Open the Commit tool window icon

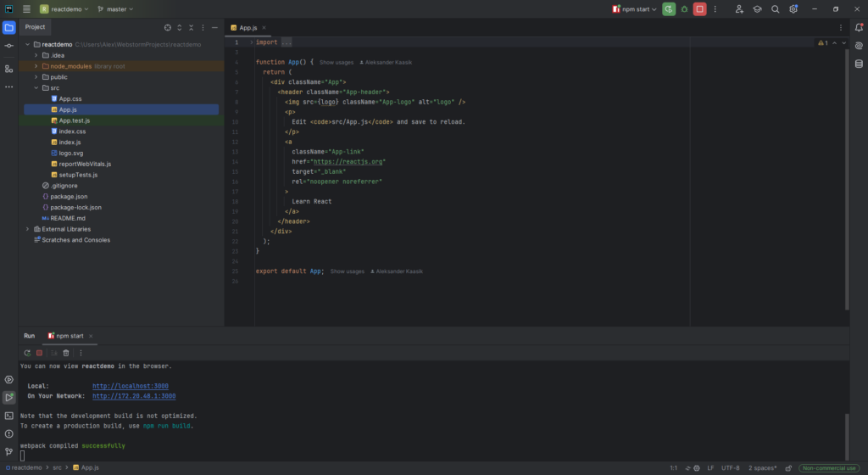[8, 46]
